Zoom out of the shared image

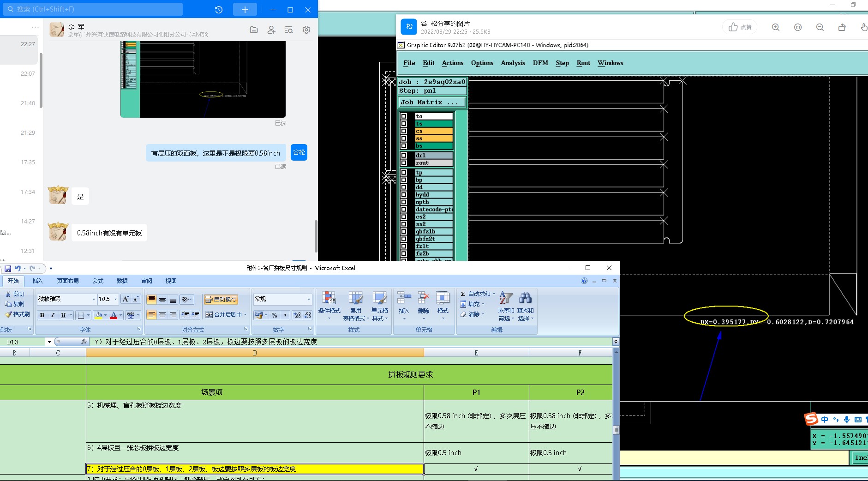tap(820, 27)
